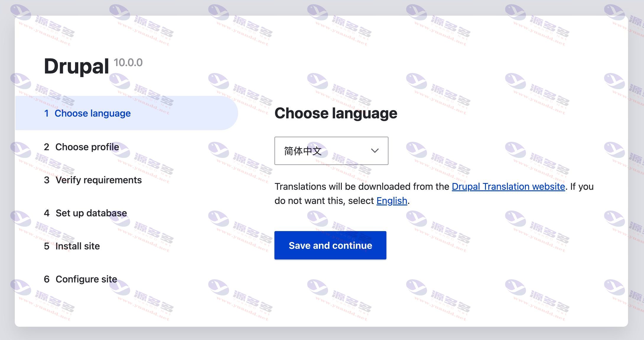Click the 10.0.0 version number

coord(128,62)
